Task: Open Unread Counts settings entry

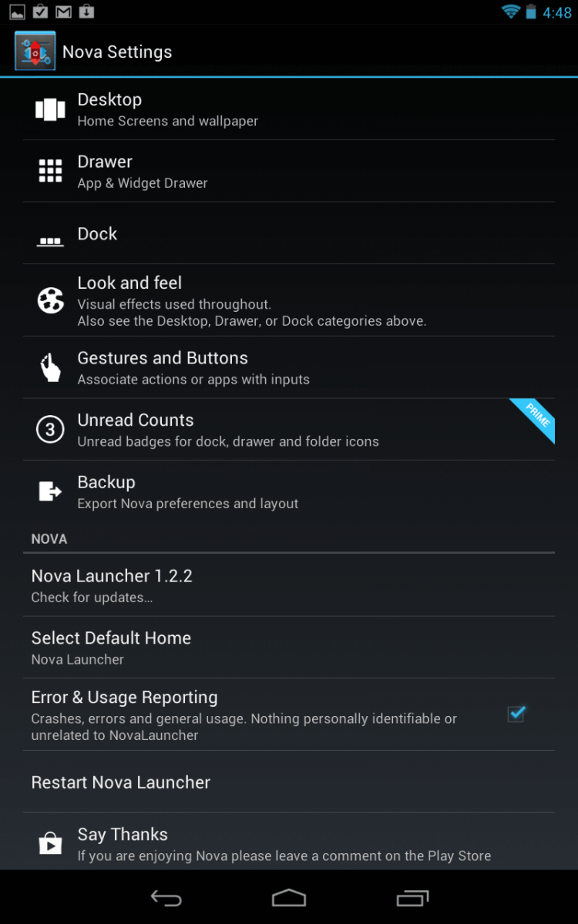Action: (x=289, y=430)
